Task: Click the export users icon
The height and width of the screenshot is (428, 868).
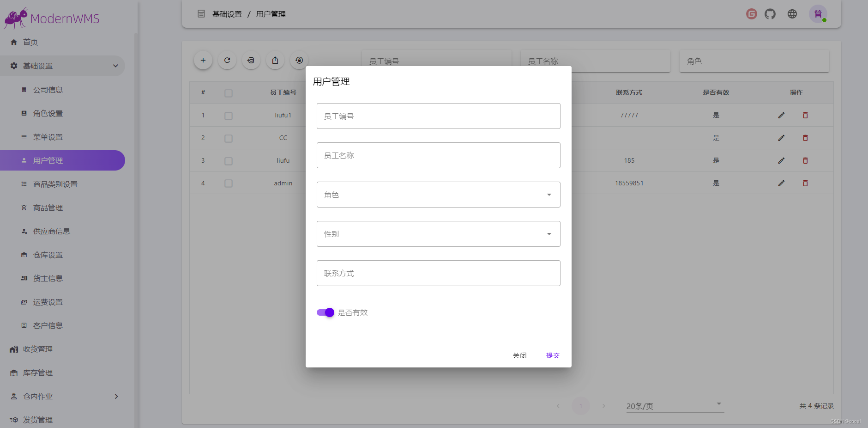Action: click(x=275, y=60)
